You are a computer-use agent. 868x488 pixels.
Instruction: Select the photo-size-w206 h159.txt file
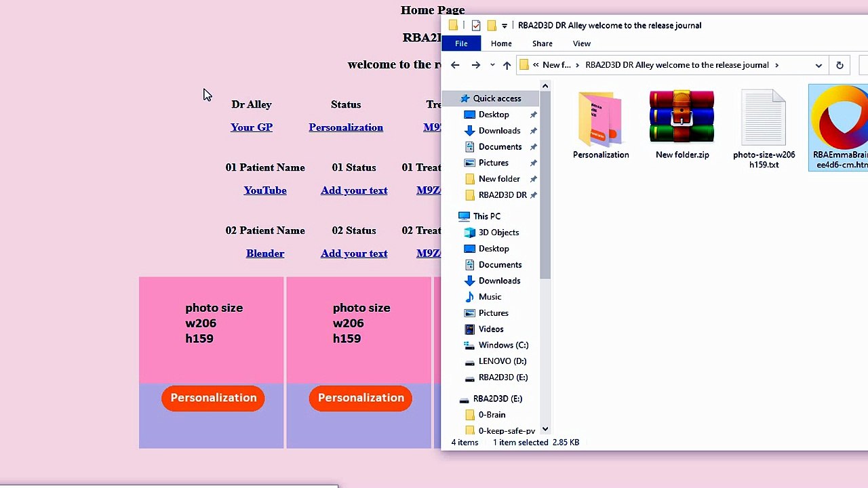tap(764, 129)
